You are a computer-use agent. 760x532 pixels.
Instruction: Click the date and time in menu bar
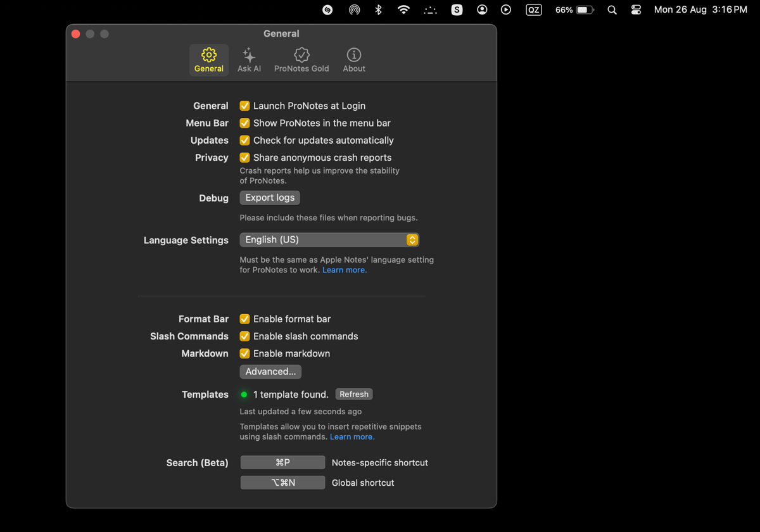click(x=700, y=9)
